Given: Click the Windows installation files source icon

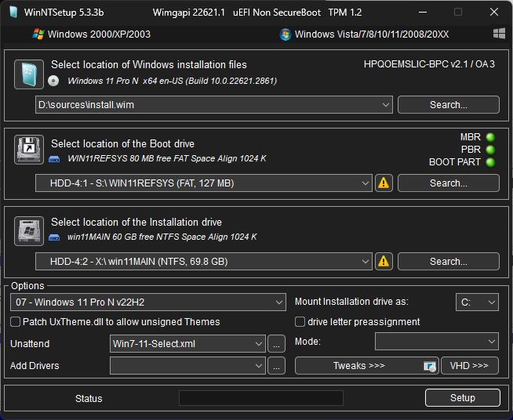Looking at the screenshot, I should click(x=29, y=74).
